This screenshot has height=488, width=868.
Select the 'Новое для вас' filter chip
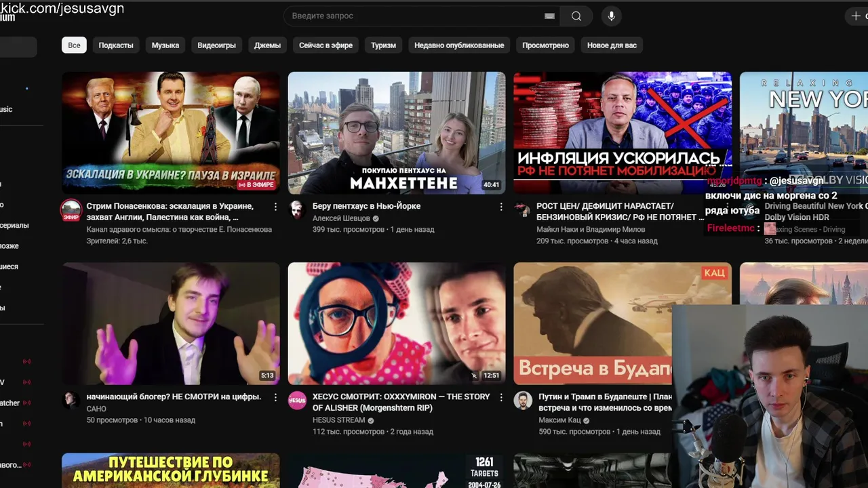[612, 45]
